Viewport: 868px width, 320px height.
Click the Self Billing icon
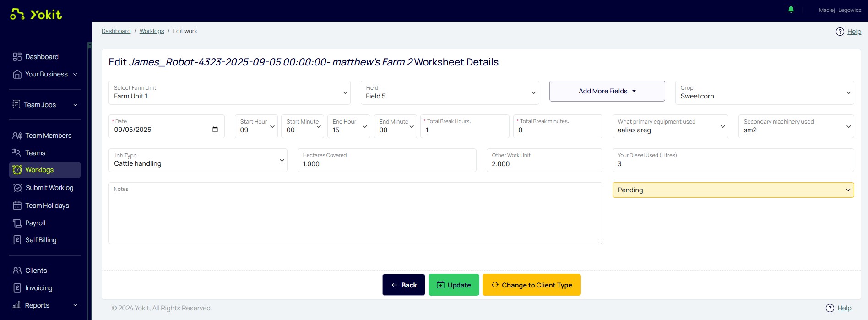point(17,240)
